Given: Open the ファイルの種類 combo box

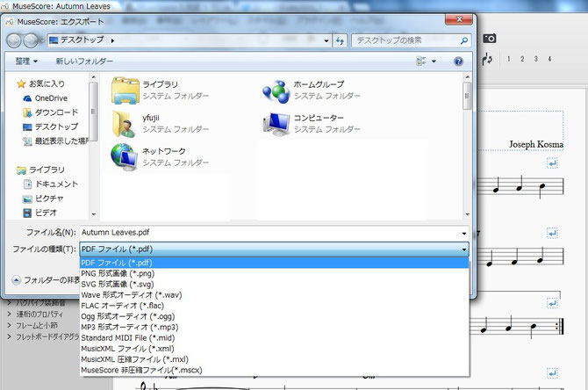Looking at the screenshot, I should (x=274, y=249).
